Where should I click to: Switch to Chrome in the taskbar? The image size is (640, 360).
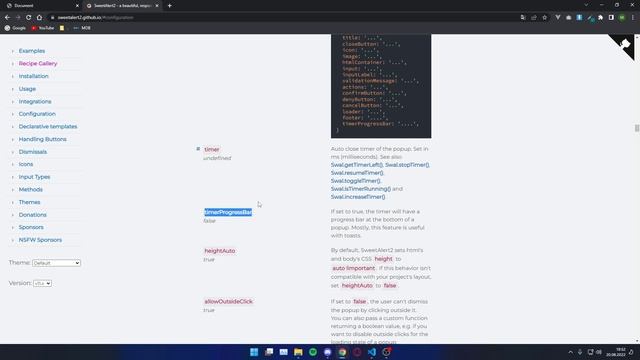[x=342, y=352]
